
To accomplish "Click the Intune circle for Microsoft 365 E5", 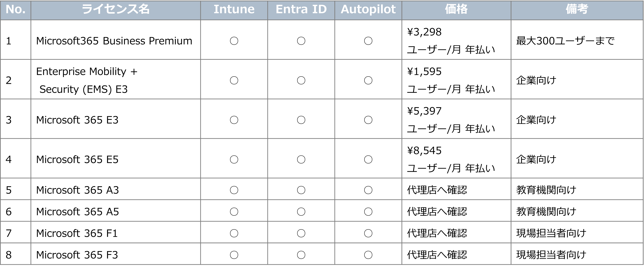I will click(x=234, y=159).
